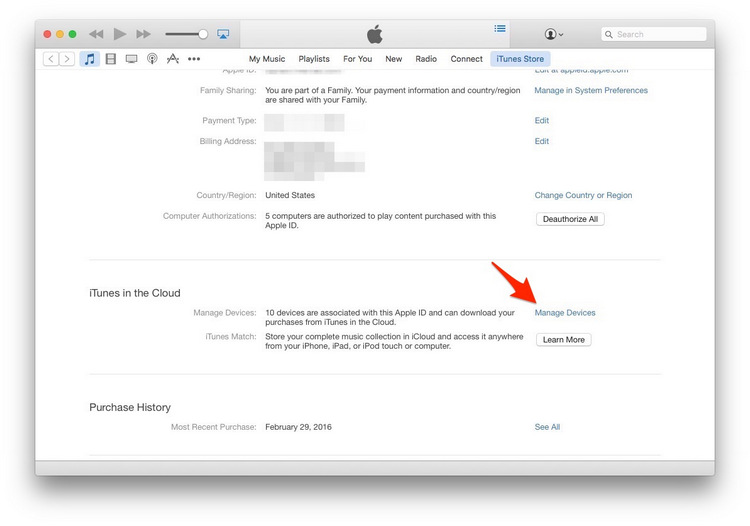The height and width of the screenshot is (526, 750).
Task: Click the rewind previous track button
Action: point(96,34)
